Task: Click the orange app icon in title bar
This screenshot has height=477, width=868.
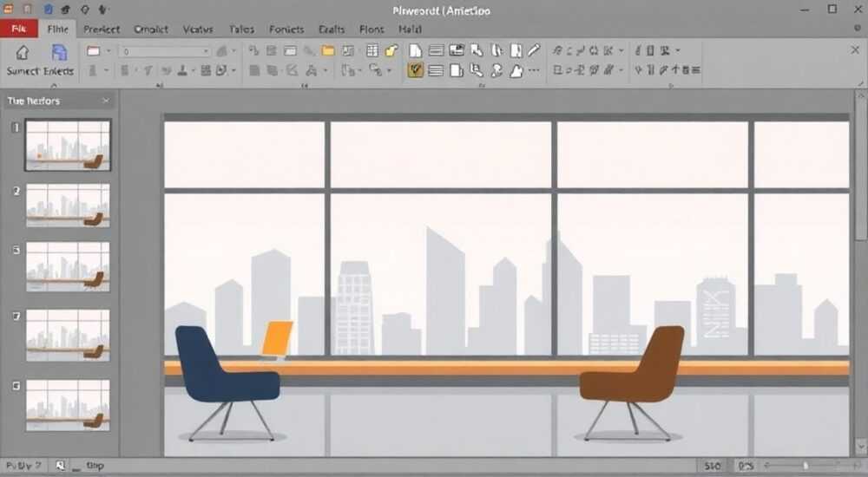Action: click(x=9, y=10)
